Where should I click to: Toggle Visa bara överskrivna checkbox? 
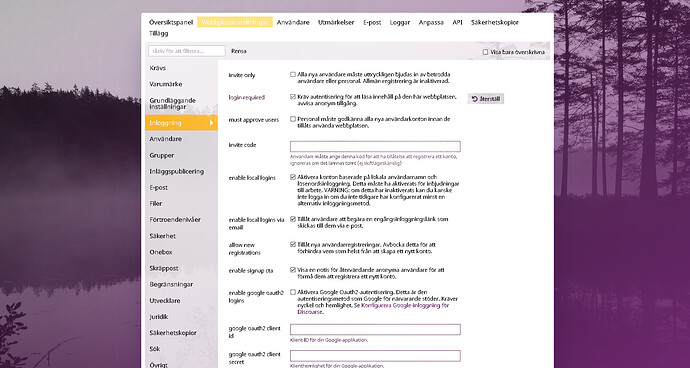[485, 52]
